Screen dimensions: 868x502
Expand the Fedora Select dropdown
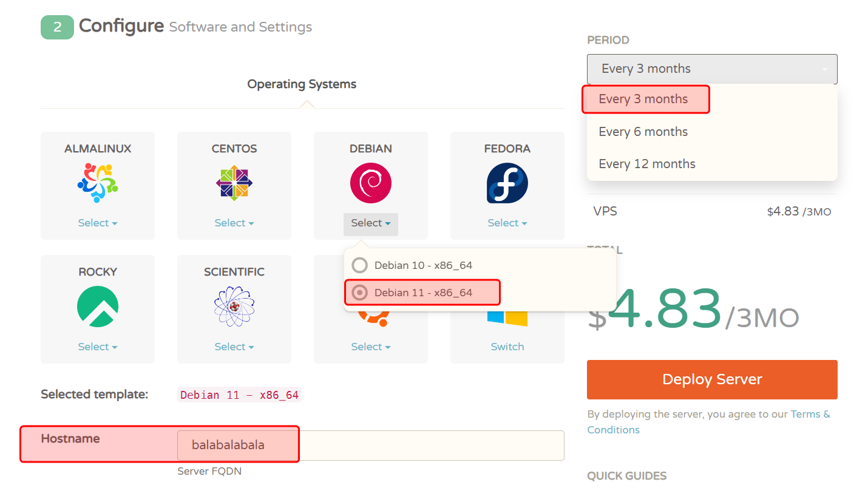tap(507, 223)
